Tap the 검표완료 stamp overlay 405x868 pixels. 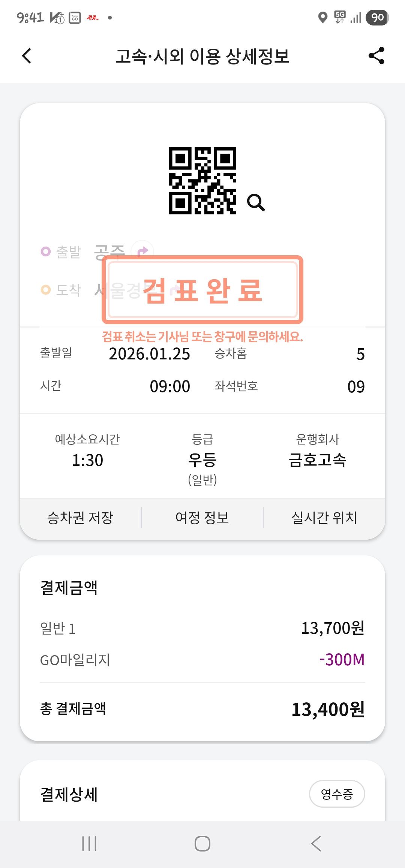[x=202, y=290]
